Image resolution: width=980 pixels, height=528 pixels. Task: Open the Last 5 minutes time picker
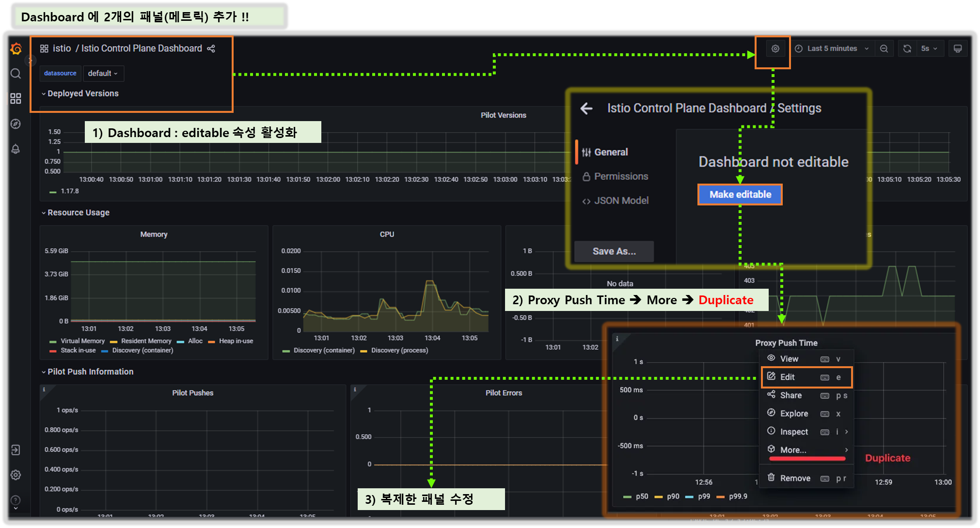832,48
